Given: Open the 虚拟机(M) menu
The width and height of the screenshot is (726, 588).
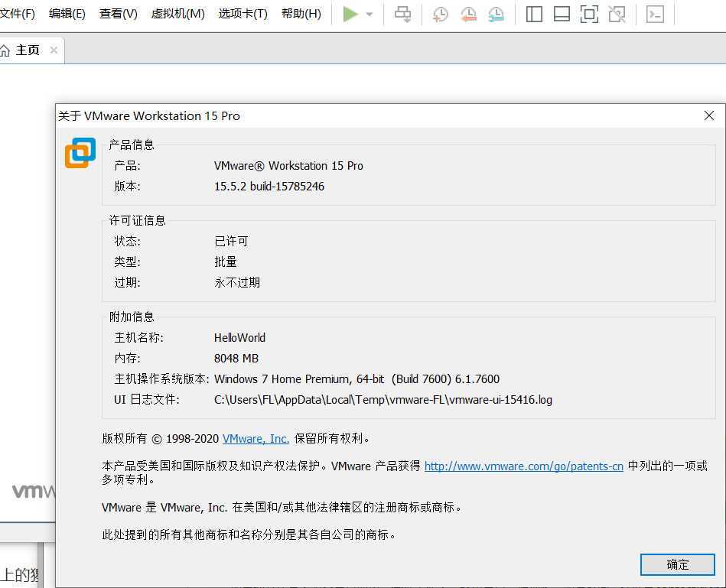Looking at the screenshot, I should tap(177, 14).
